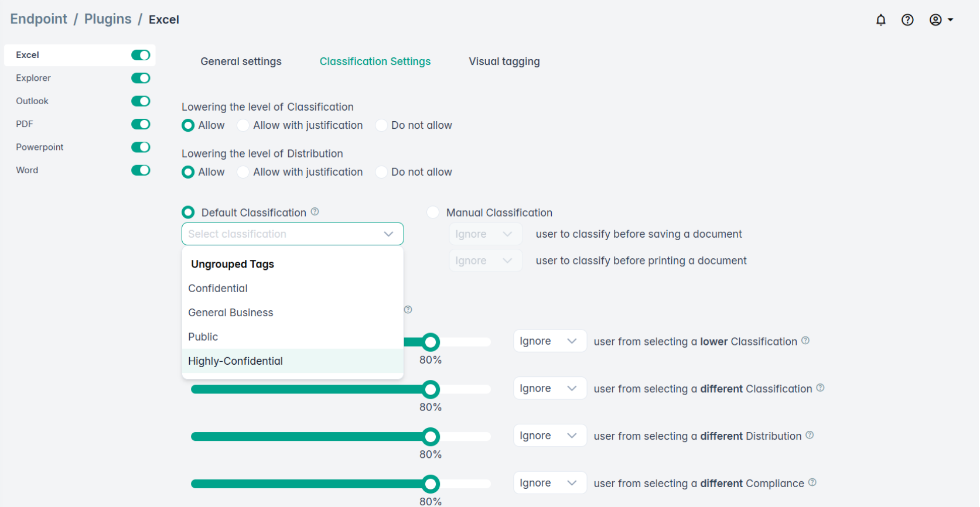
Task: Select PDF in the plugin sidebar
Action: pos(25,124)
